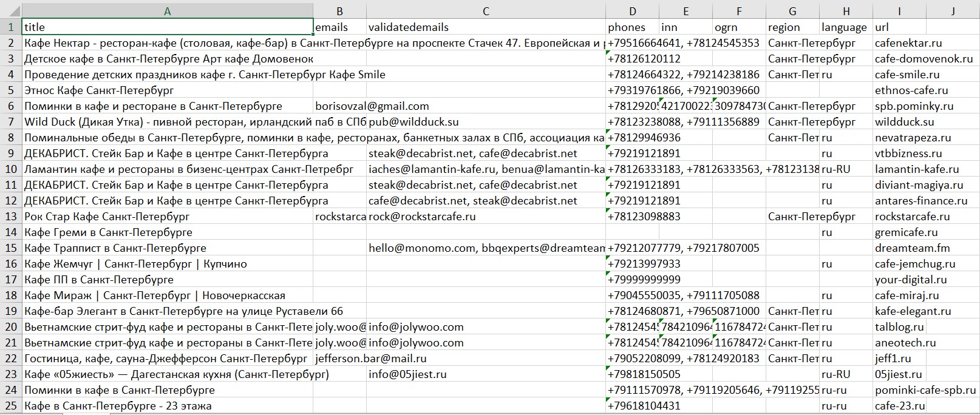The image size is (980, 415).
Task: Select row 25 header
Action: coord(11,405)
